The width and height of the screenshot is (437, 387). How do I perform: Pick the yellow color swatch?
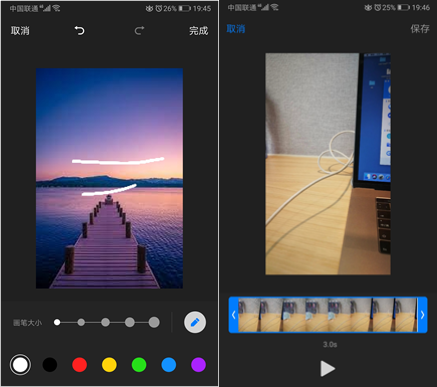click(x=109, y=365)
